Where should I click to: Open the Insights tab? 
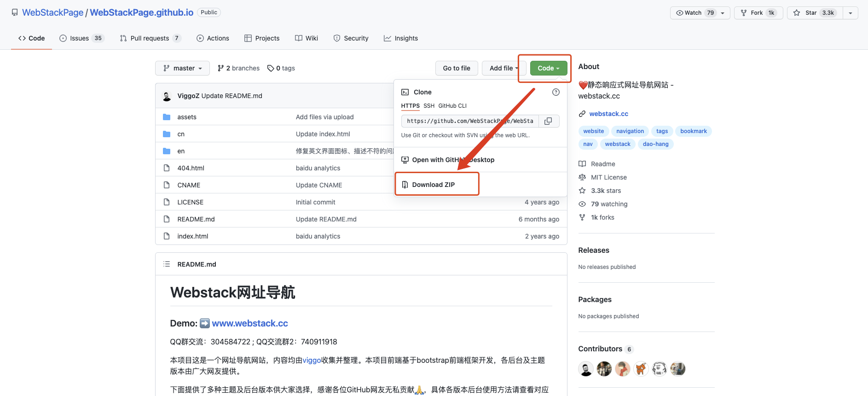401,38
